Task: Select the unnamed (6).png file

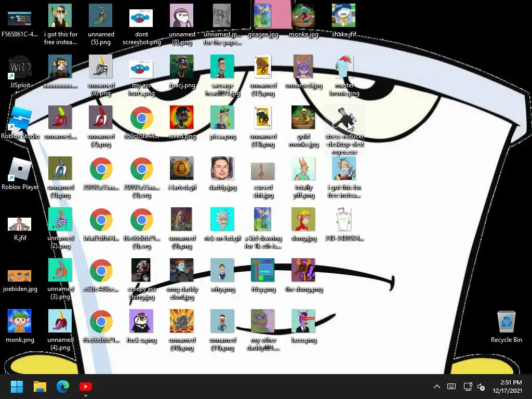Action: pos(101,76)
